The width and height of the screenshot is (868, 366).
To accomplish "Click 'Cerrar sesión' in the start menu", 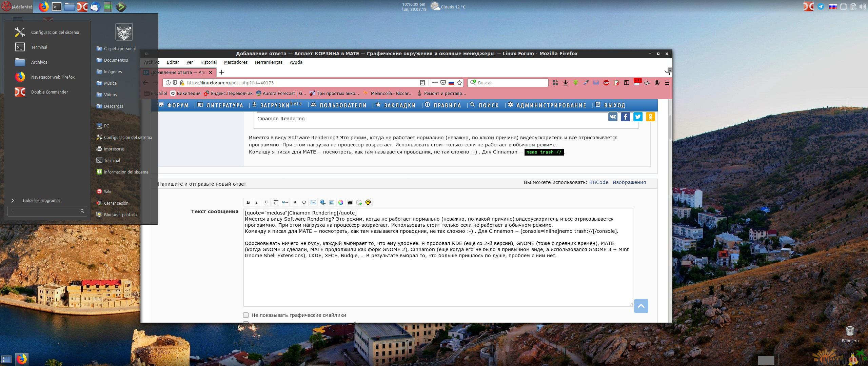I will click(x=116, y=203).
